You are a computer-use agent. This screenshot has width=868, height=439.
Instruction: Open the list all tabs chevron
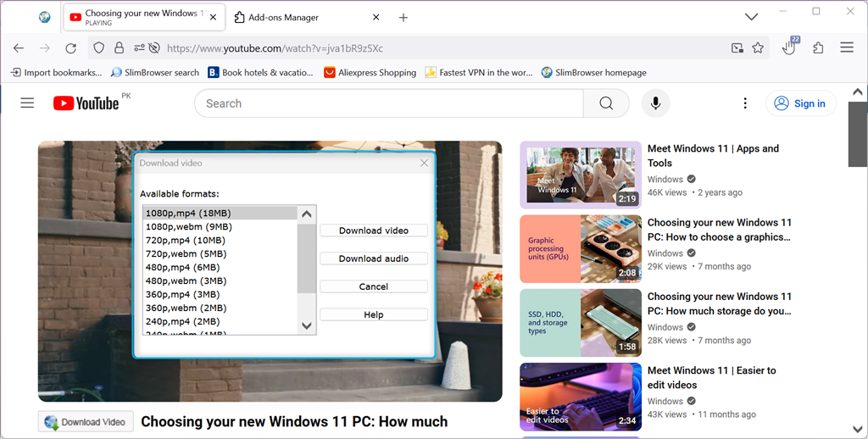(x=751, y=17)
